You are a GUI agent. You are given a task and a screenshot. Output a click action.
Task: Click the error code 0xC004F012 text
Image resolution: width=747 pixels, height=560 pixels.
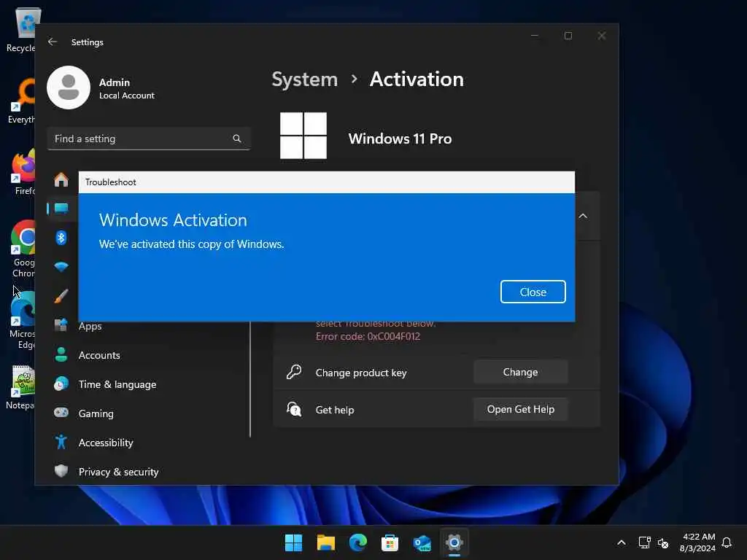point(368,336)
